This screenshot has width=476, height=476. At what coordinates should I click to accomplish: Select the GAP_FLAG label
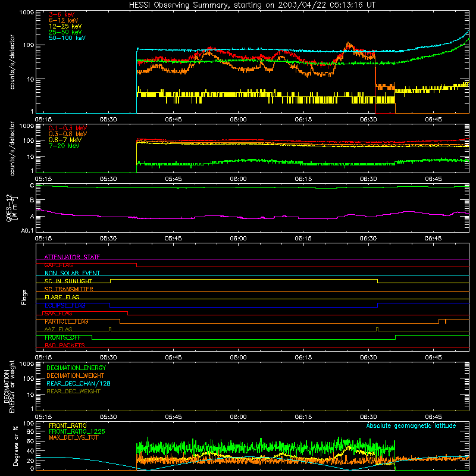point(58,265)
